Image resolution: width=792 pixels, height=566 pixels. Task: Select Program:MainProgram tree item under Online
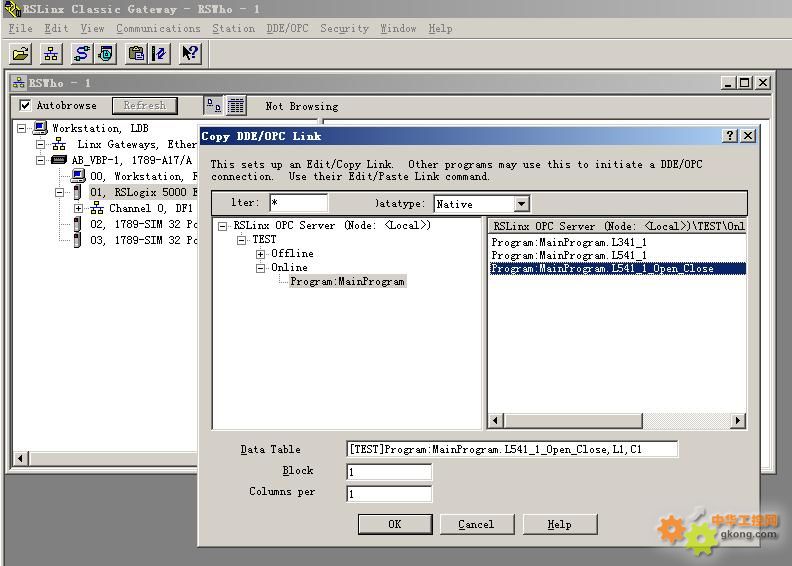[x=348, y=281]
